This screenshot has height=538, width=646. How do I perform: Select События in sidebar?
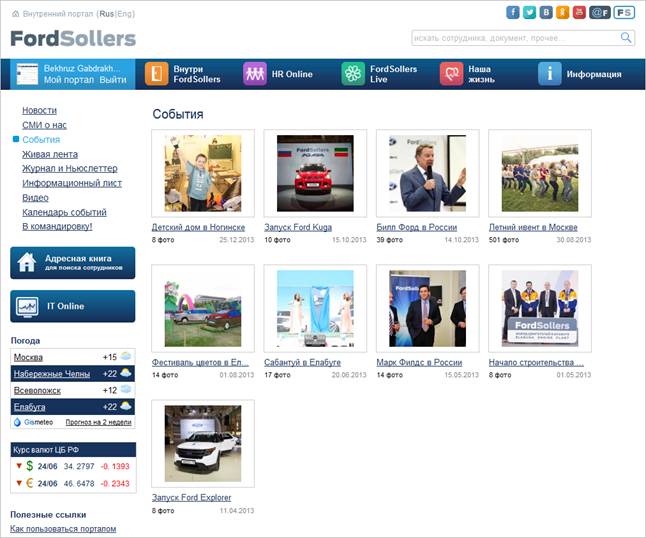tap(41, 140)
